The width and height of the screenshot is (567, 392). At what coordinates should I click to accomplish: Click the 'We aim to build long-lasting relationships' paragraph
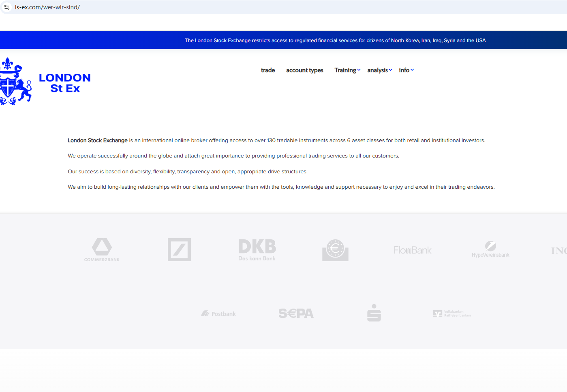[281, 187]
